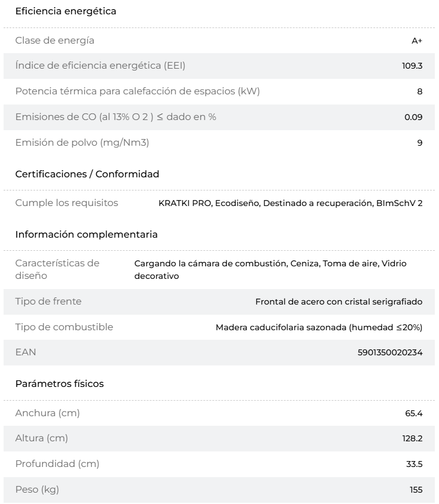This screenshot has width=439, height=504.
Task: Open the Certificaciones / Conformidad heading
Action: [87, 174]
